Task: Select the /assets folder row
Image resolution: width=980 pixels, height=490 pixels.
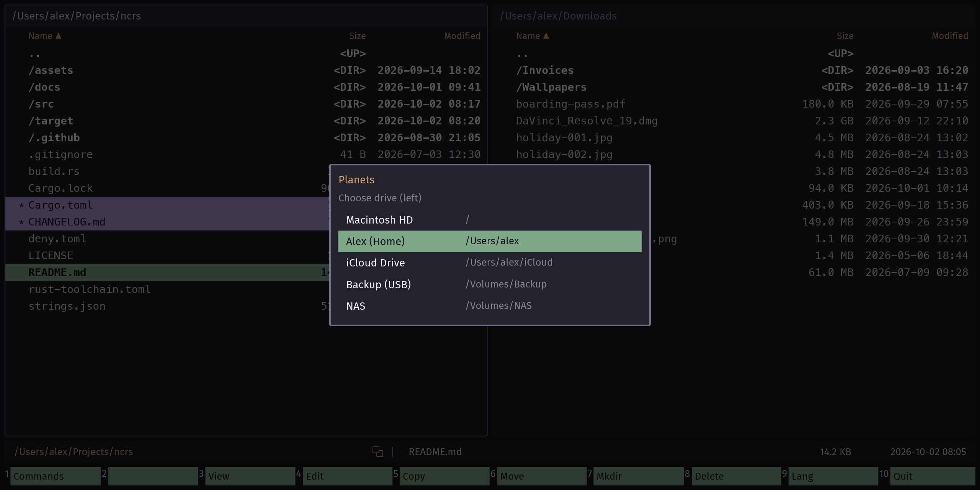Action: [x=246, y=70]
